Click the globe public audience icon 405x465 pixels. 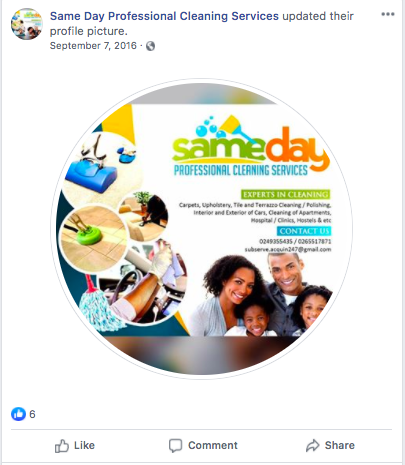click(150, 46)
